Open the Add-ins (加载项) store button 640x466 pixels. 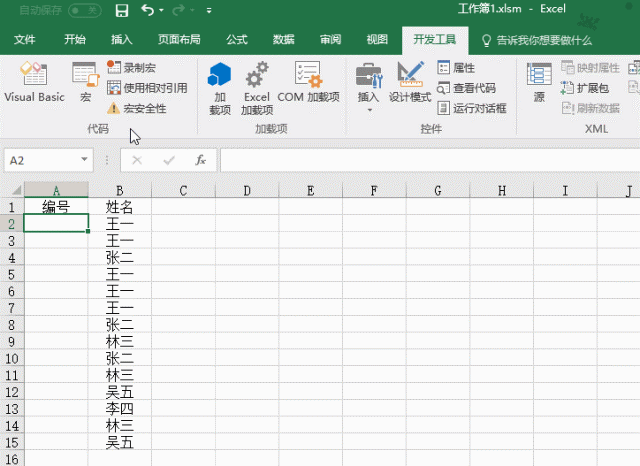pyautogui.click(x=220, y=88)
